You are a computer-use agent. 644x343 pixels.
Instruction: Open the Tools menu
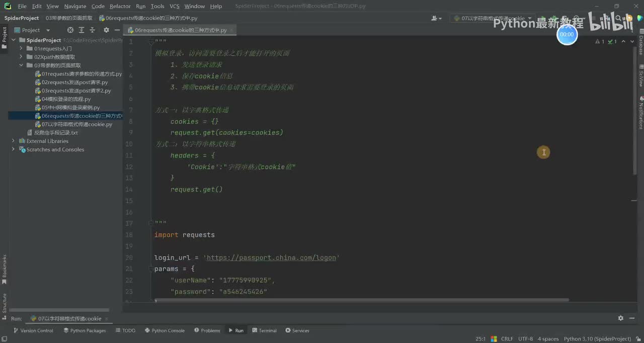pyautogui.click(x=157, y=6)
